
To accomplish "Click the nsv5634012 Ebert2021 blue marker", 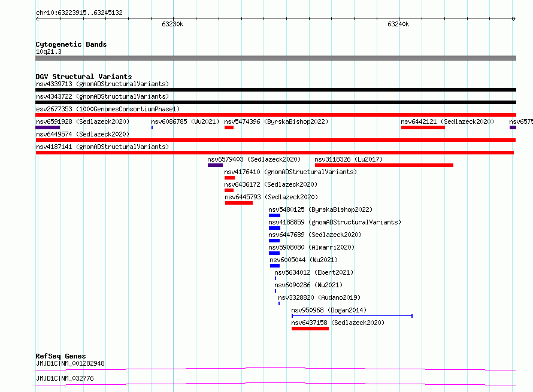I will pyautogui.click(x=275, y=278).
